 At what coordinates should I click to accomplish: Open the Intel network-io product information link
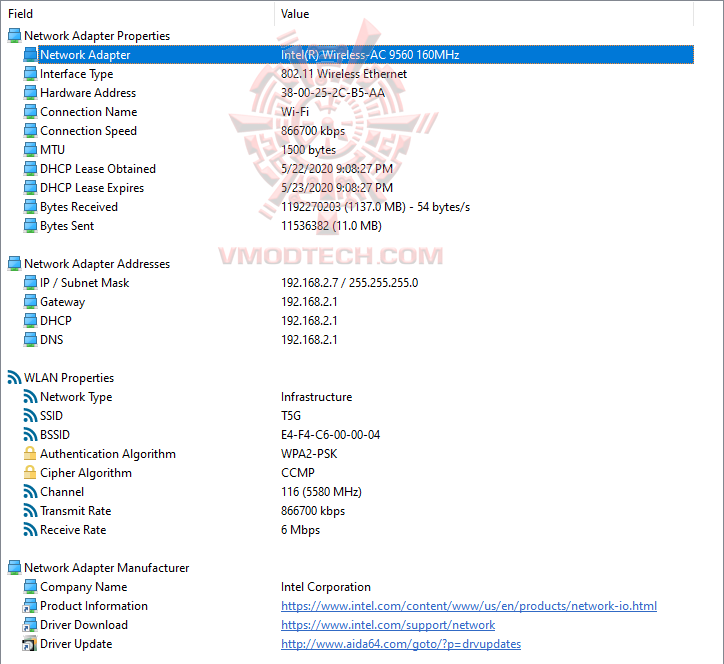coord(469,606)
